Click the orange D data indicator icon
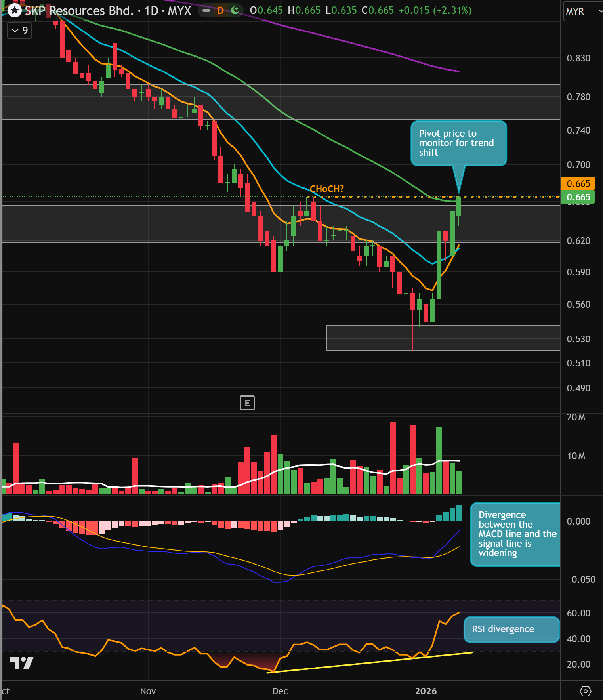The image size is (603, 700). (221, 11)
